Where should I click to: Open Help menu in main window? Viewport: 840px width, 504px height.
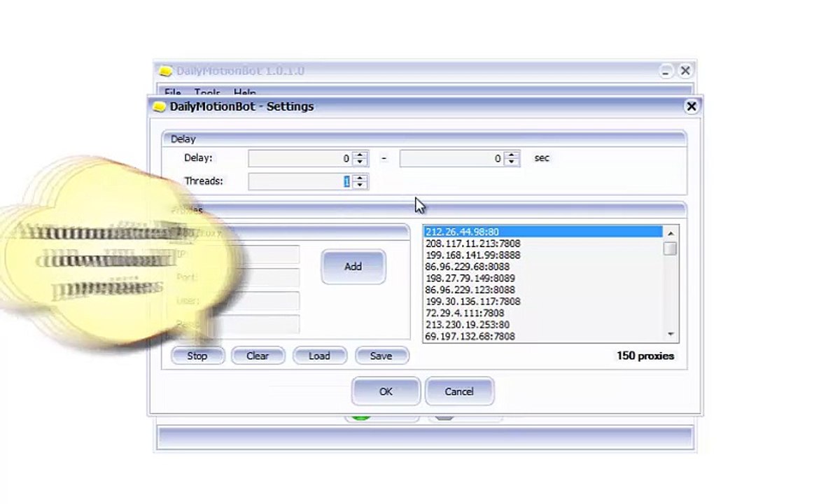(x=245, y=92)
